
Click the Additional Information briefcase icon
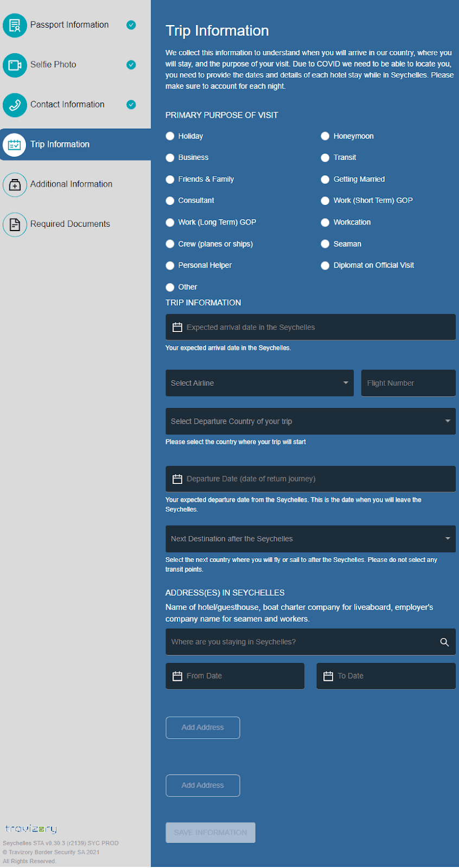click(x=15, y=184)
